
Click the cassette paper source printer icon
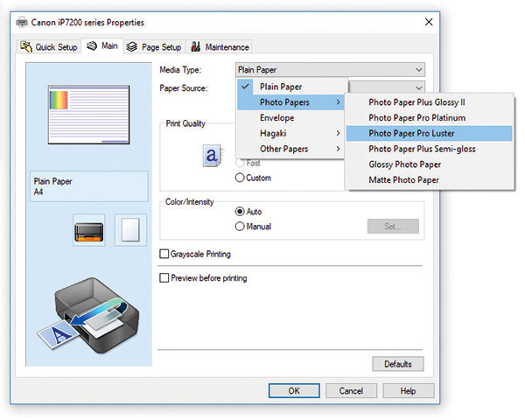pos(89,230)
